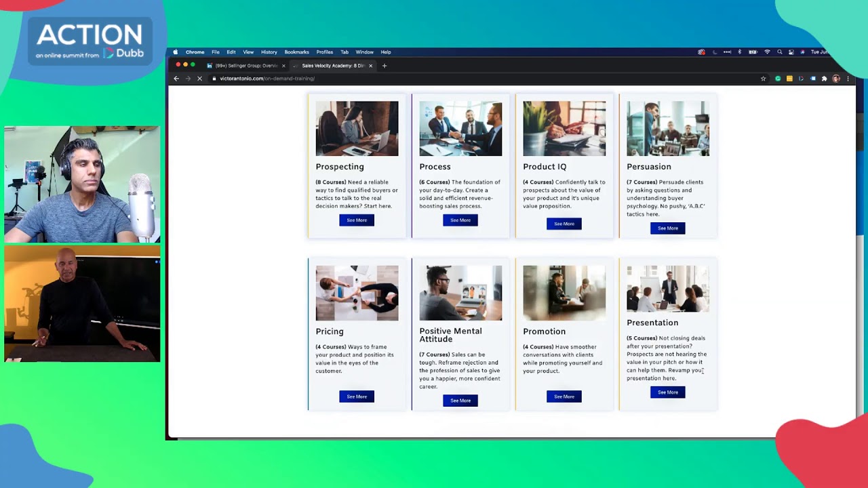868x488 pixels.
Task: Open the green Grammarly extension icon
Action: tap(778, 79)
